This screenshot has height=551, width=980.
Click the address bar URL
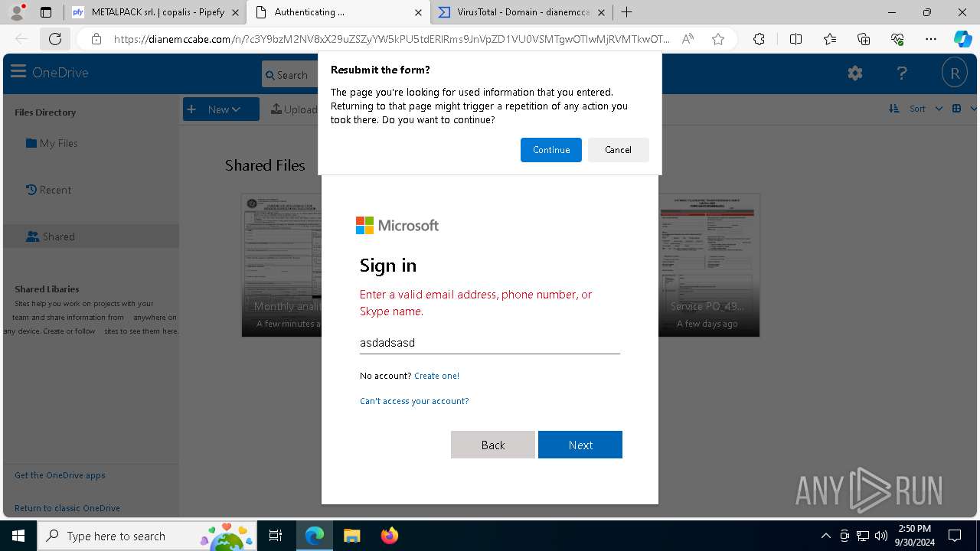[391, 39]
